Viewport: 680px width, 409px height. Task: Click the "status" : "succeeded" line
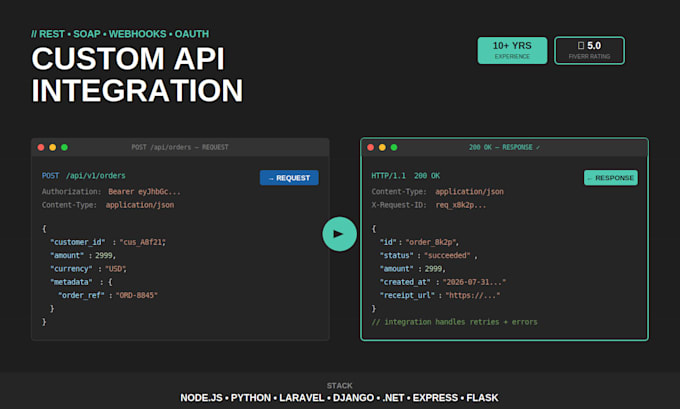tap(428, 255)
